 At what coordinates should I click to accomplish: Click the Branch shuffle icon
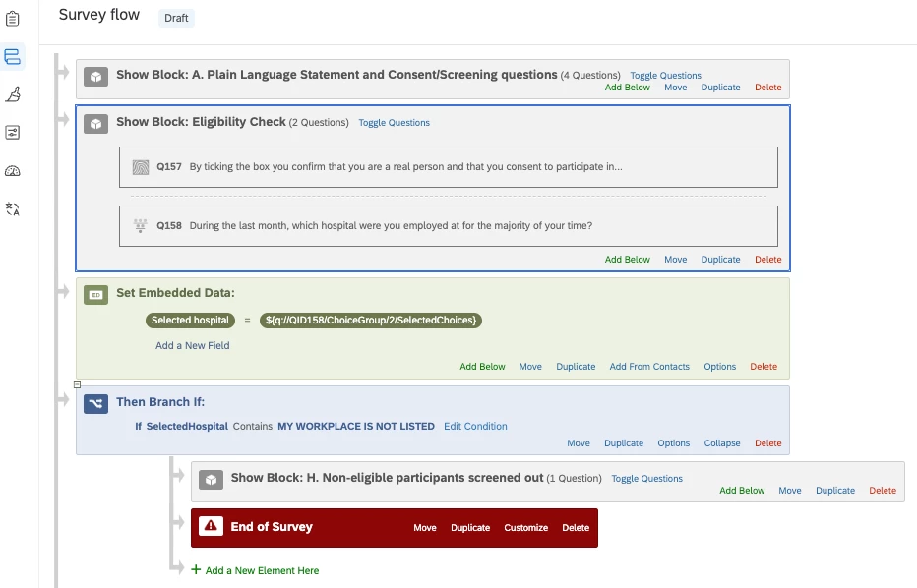[x=95, y=404]
